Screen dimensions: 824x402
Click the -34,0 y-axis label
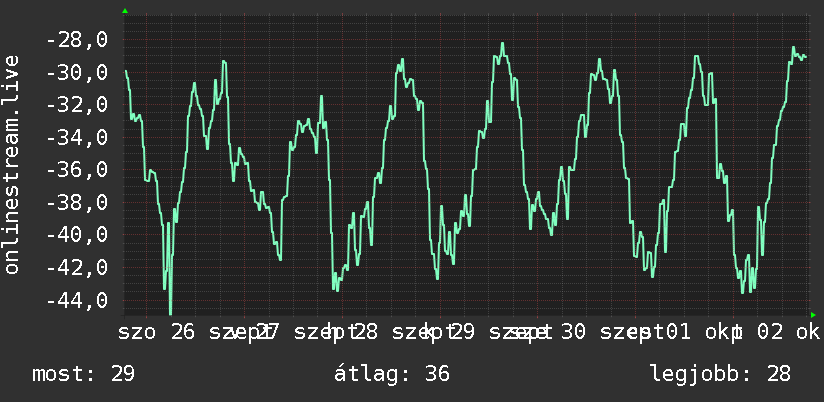click(x=77, y=138)
